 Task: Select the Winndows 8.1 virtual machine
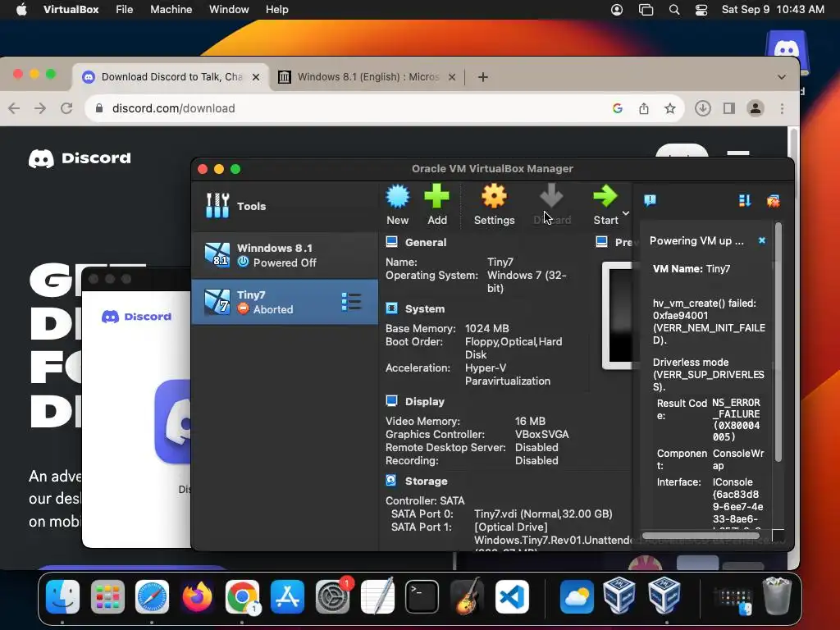click(x=285, y=256)
